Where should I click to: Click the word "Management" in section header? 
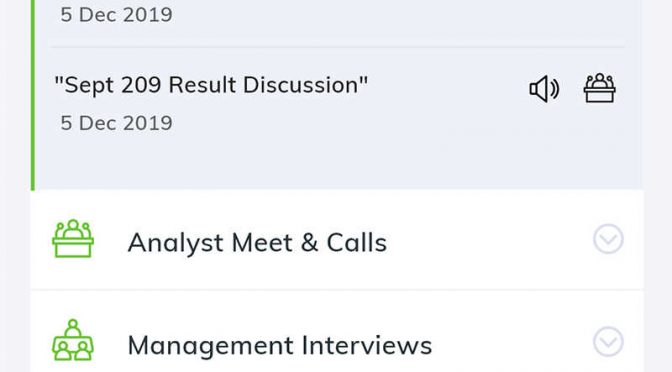[x=211, y=345]
